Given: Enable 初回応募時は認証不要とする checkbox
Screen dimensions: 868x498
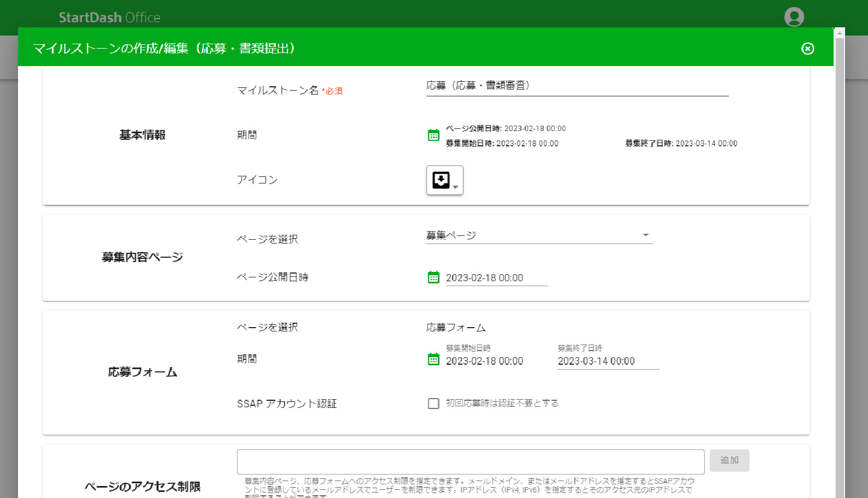Looking at the screenshot, I should 433,404.
